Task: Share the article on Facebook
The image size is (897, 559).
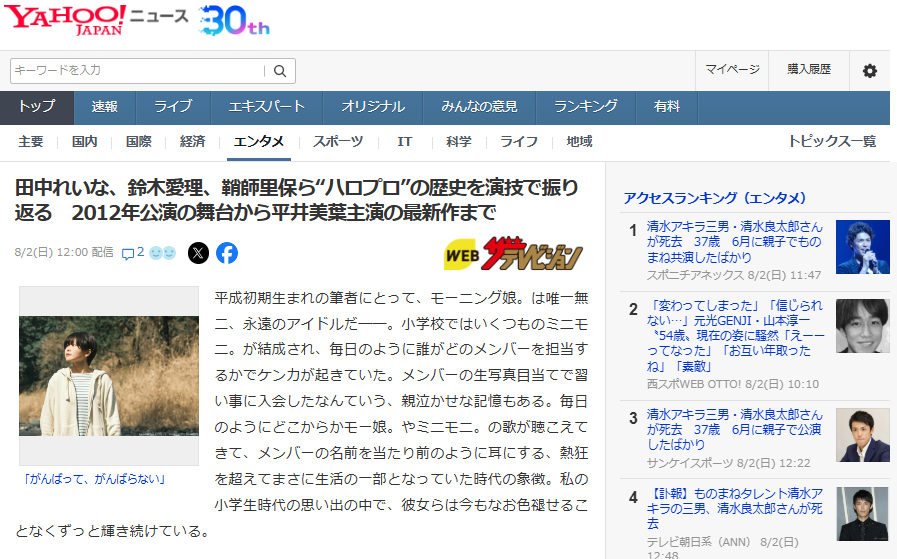Action: pyautogui.click(x=227, y=253)
